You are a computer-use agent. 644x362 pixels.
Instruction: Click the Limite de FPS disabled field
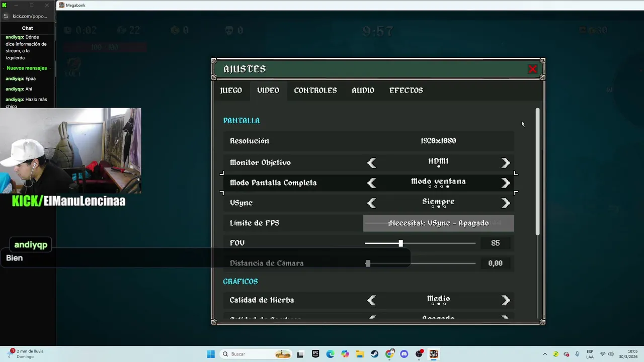tap(439, 223)
